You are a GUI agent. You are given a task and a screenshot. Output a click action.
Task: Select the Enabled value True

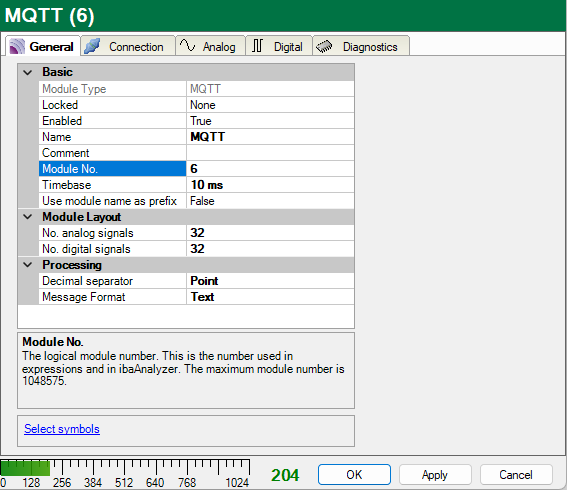pyautogui.click(x=270, y=121)
